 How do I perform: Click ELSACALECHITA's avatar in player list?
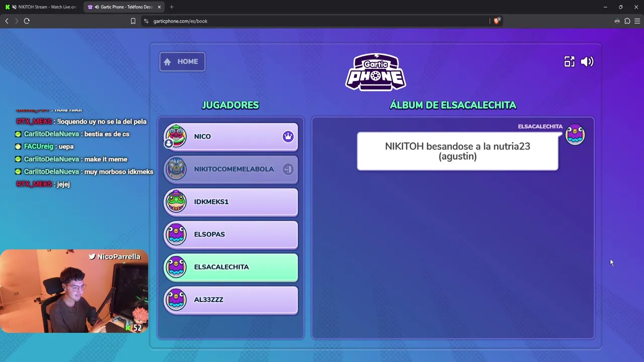pyautogui.click(x=176, y=267)
